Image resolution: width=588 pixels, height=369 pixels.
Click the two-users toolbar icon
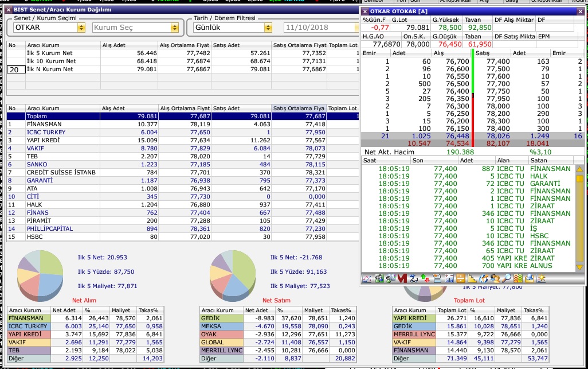(495, 278)
